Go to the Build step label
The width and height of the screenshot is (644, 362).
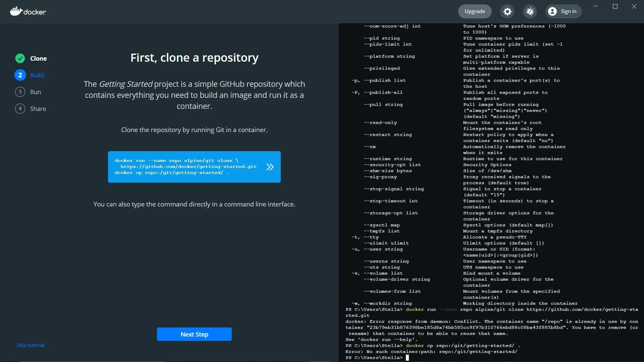[x=37, y=75]
